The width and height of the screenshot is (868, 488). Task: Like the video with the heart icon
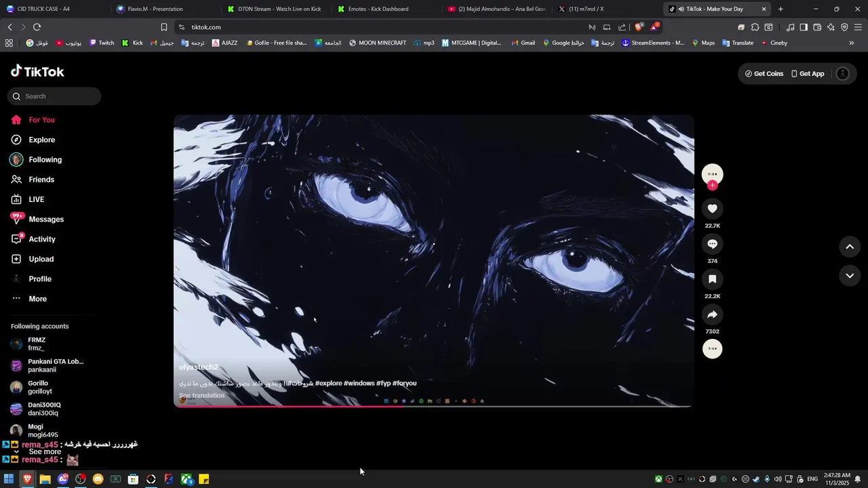(712, 209)
